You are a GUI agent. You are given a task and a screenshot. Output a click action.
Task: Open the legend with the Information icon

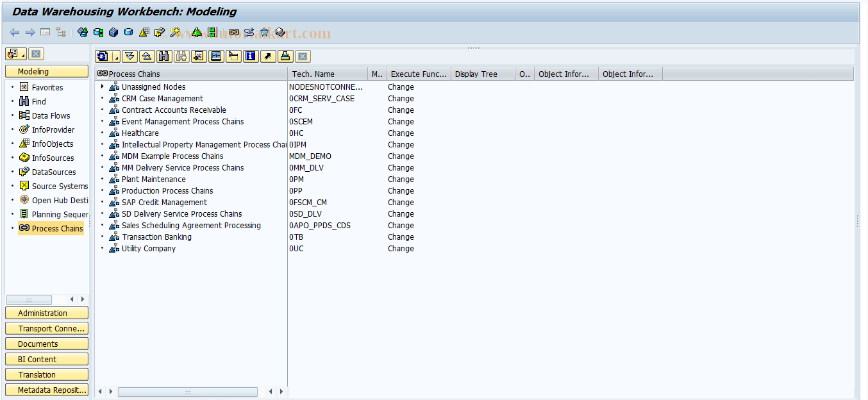(249, 56)
